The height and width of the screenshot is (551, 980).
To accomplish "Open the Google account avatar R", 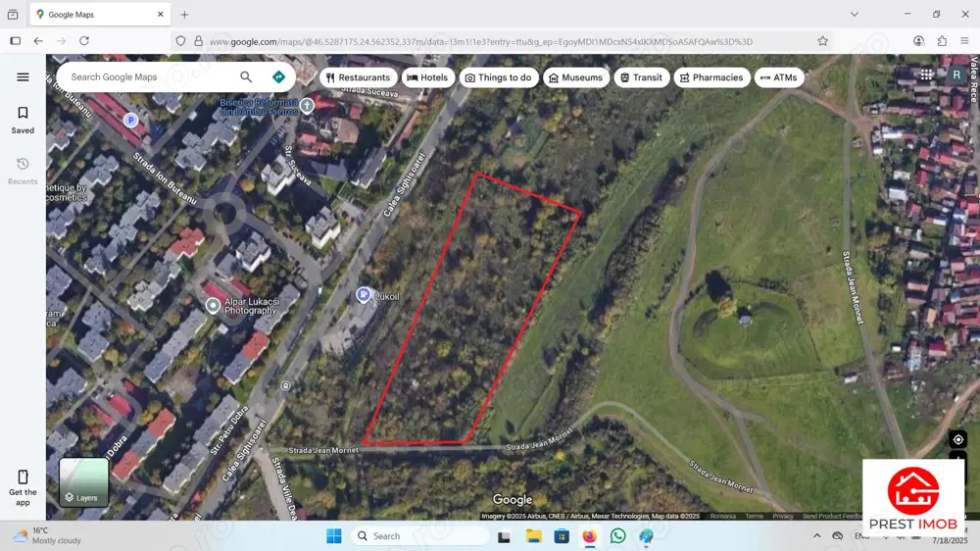I will tap(956, 75).
